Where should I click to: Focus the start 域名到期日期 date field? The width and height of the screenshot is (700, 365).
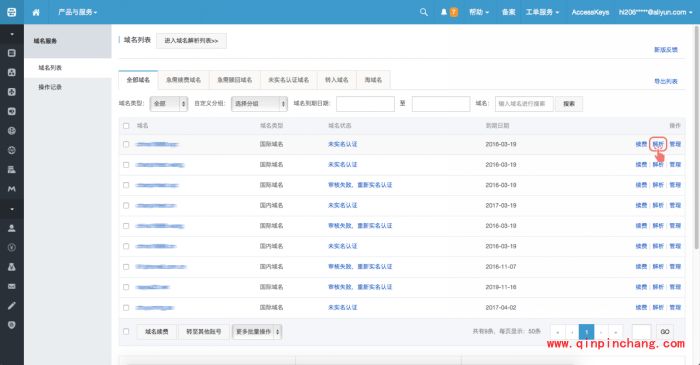coord(365,104)
